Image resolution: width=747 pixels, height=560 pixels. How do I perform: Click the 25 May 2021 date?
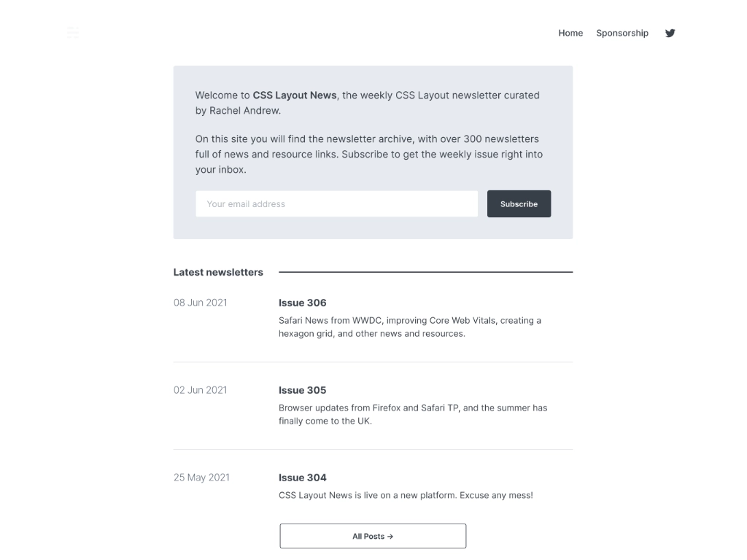click(201, 478)
